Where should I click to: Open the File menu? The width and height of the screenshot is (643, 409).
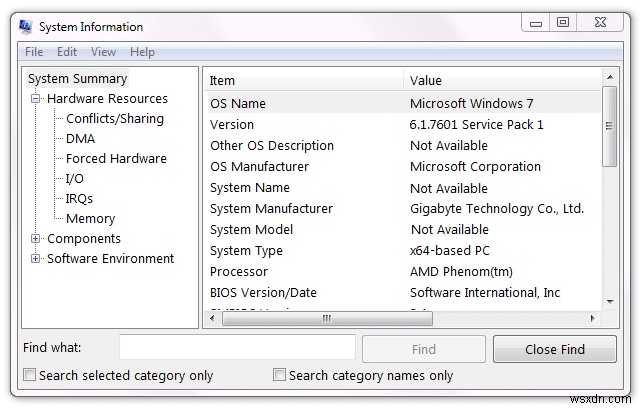(x=34, y=52)
